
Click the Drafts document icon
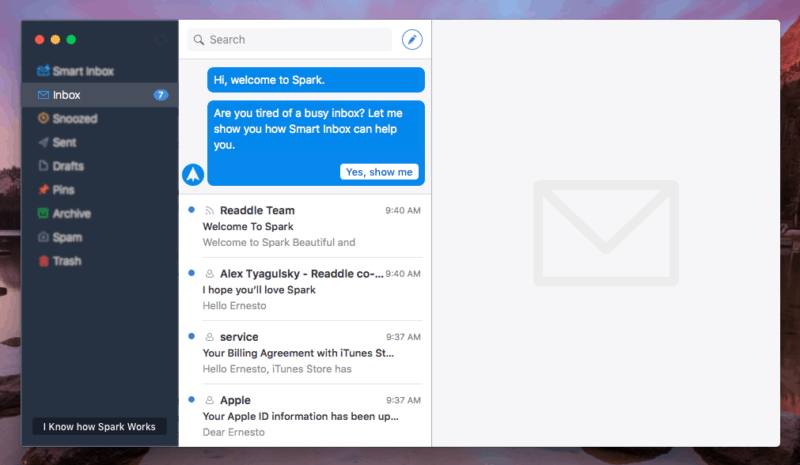click(43, 165)
